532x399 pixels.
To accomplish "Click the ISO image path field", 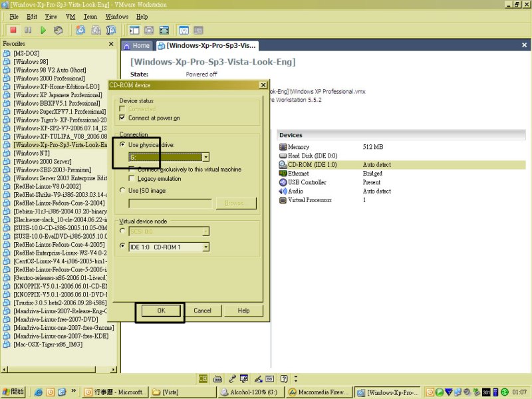I will tap(170, 203).
